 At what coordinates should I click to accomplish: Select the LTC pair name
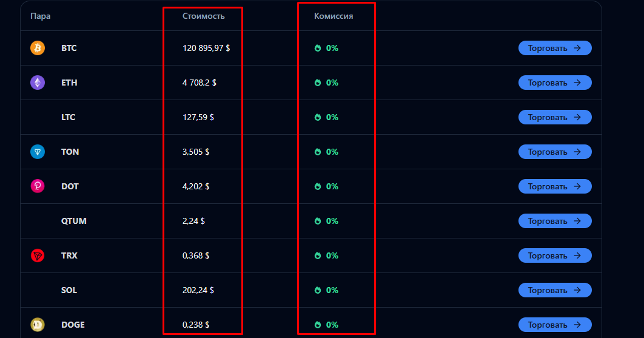pos(68,117)
